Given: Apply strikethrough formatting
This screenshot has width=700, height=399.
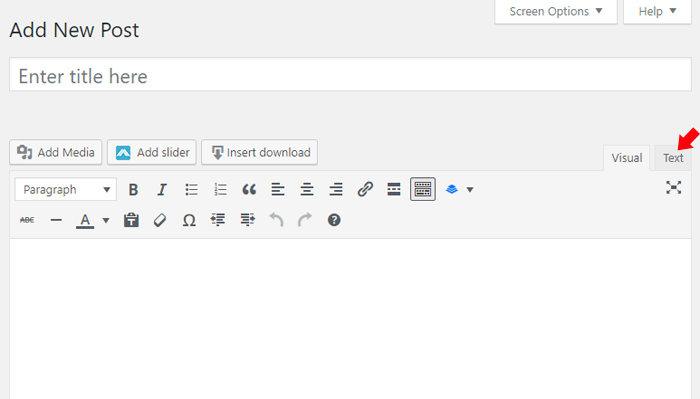Looking at the screenshot, I should (27, 220).
